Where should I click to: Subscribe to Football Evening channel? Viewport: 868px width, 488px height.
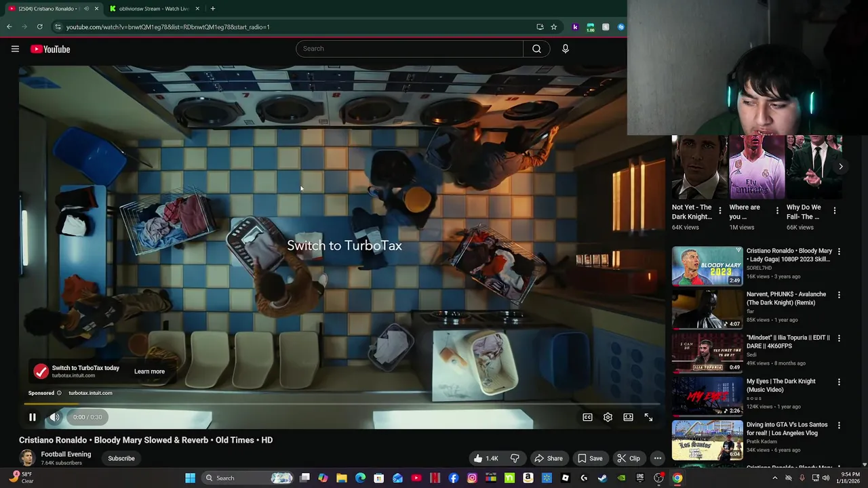tap(121, 458)
